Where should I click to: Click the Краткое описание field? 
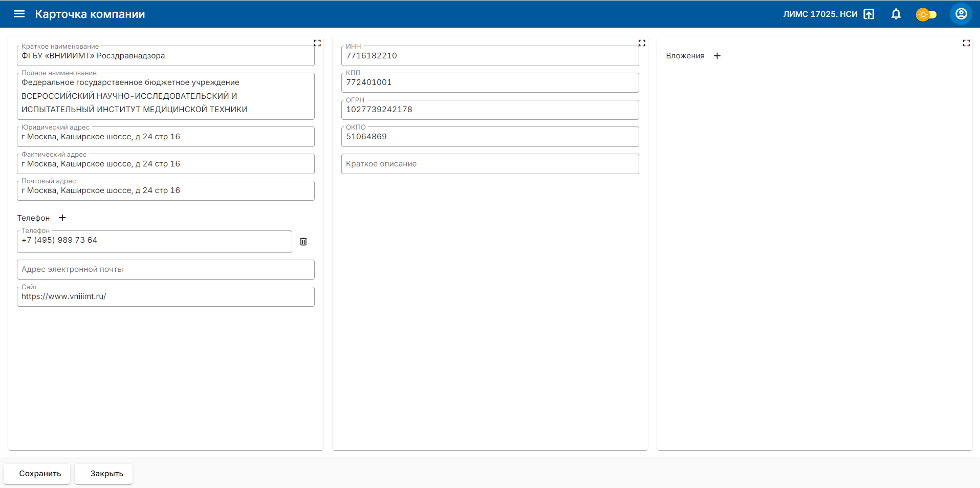pyautogui.click(x=490, y=164)
